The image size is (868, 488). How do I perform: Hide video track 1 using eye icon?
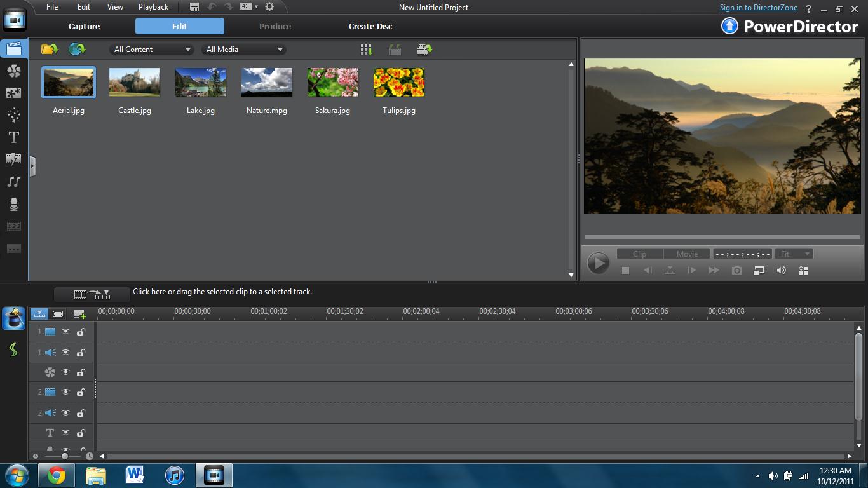[65, 332]
